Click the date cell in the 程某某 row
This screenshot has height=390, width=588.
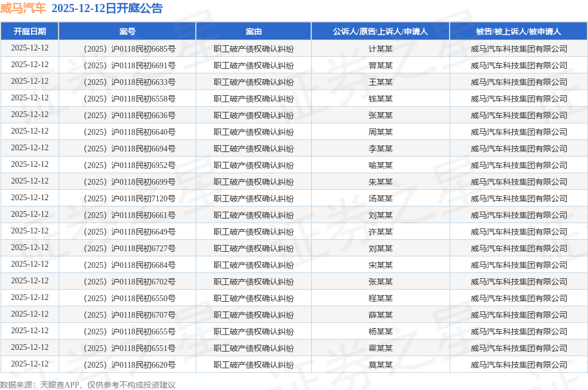coord(30,298)
